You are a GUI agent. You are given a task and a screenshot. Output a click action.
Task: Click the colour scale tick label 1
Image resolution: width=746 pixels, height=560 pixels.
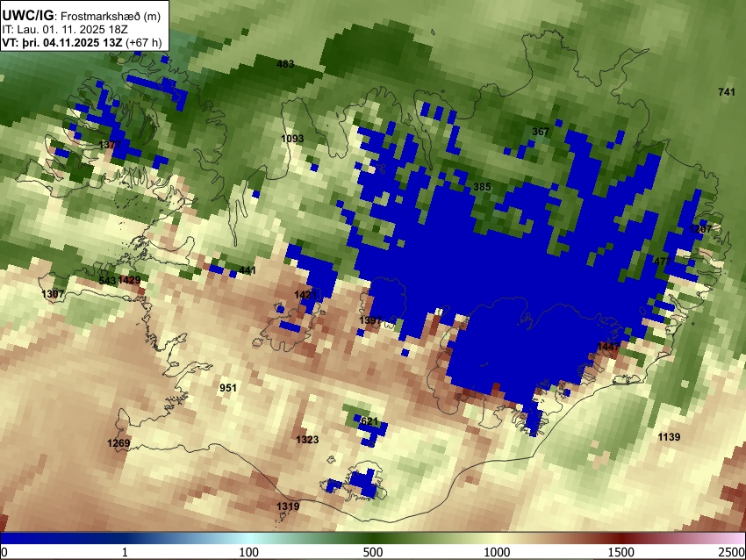[x=125, y=552]
